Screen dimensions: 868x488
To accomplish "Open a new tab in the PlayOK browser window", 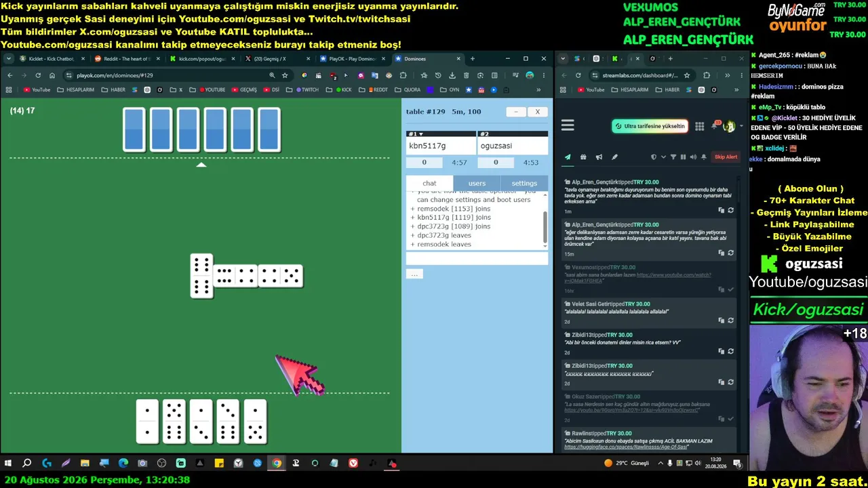I will [x=473, y=59].
